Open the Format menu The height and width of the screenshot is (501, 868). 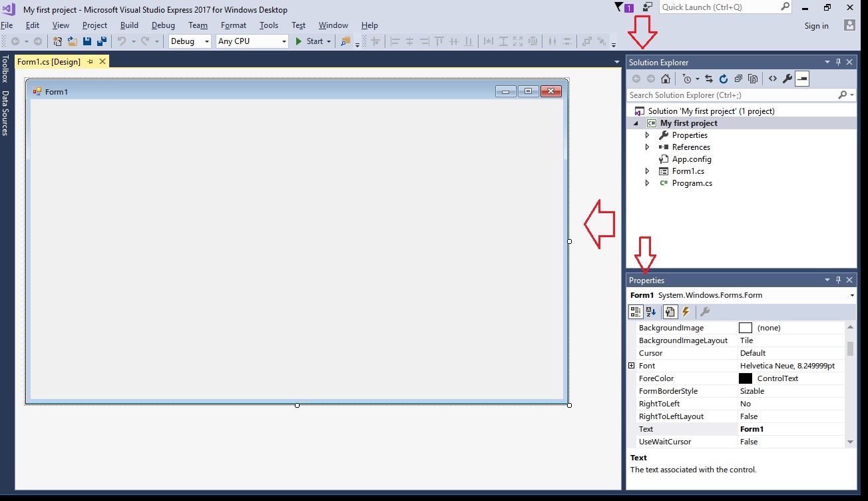(x=234, y=25)
